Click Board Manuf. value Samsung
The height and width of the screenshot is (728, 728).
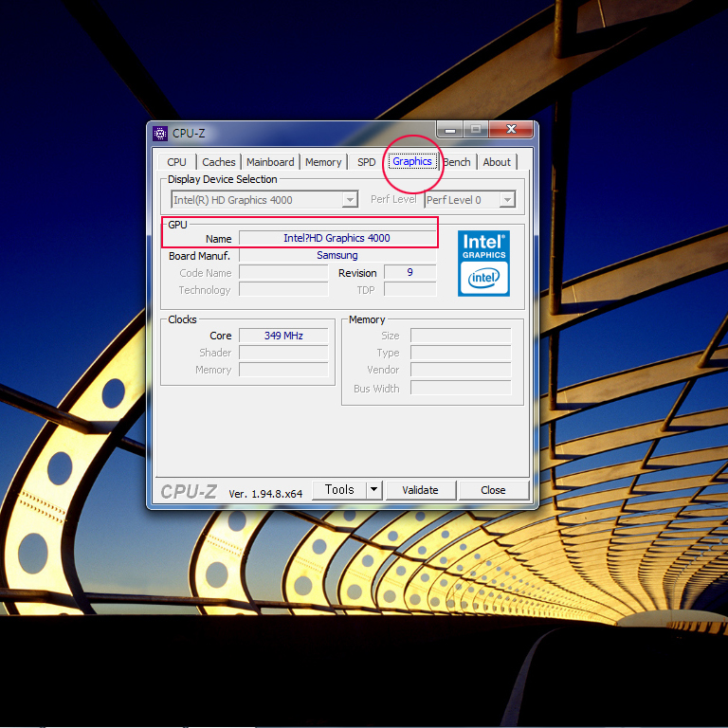tap(337, 255)
